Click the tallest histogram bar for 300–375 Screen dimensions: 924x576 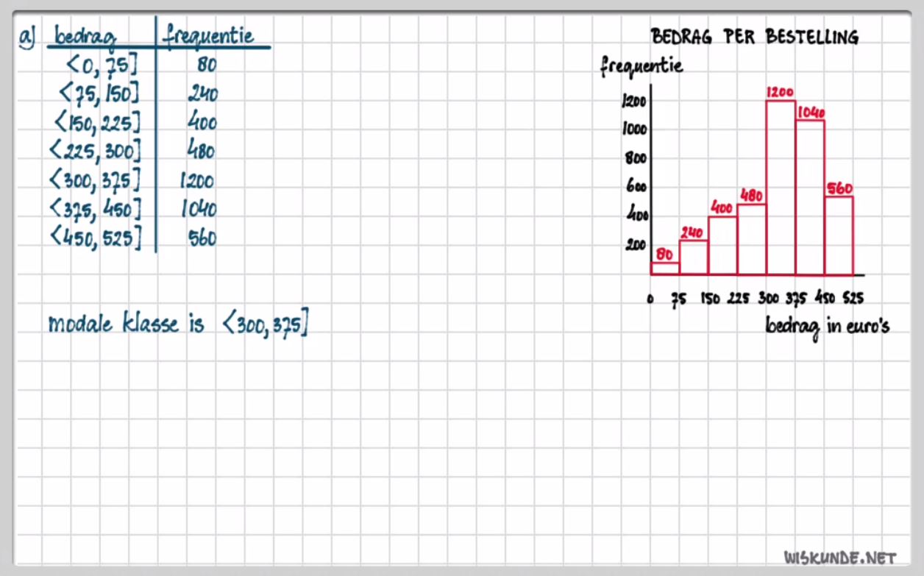pyautogui.click(x=781, y=187)
